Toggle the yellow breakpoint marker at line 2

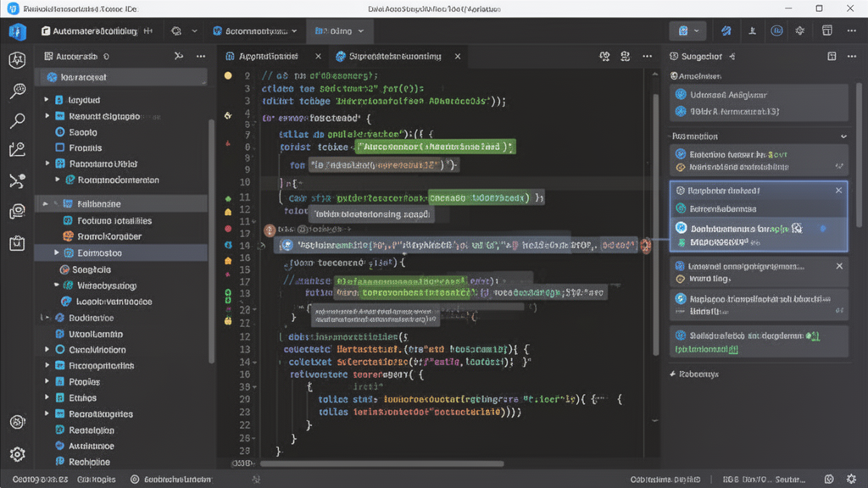[228, 75]
